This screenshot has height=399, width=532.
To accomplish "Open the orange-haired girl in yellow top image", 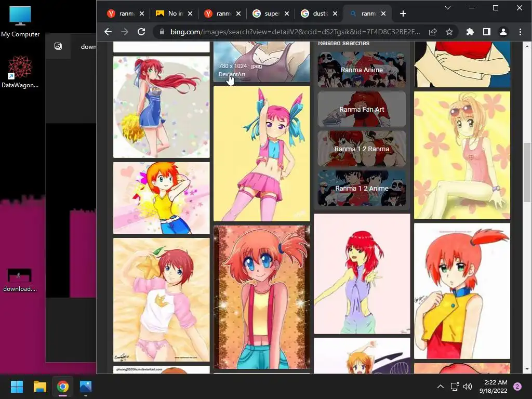I will (162, 198).
